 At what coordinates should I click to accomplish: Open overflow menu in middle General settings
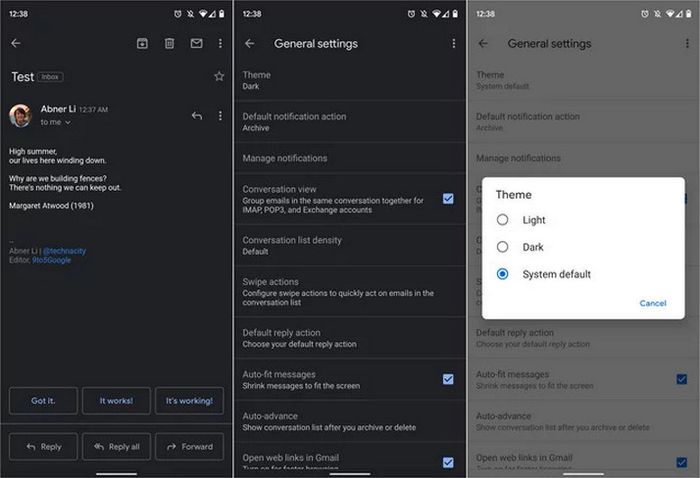click(454, 43)
